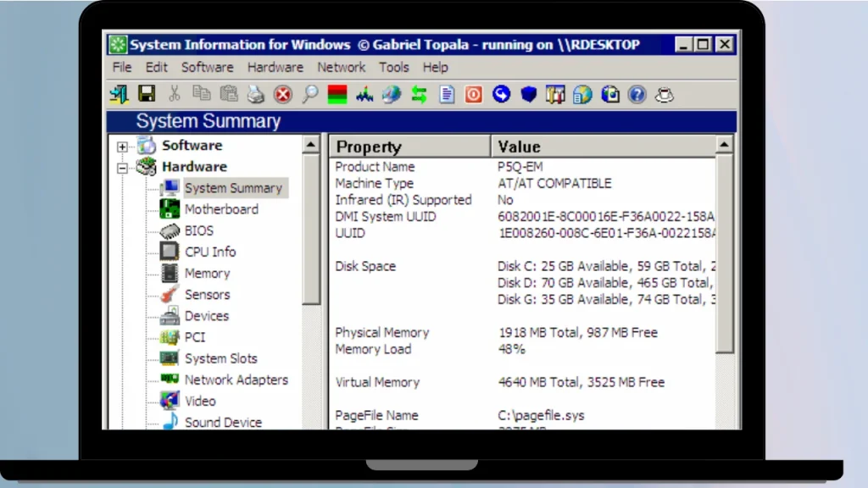868x488 pixels.
Task: Click the Disk D: 70 GB Available value
Action: pos(605,283)
